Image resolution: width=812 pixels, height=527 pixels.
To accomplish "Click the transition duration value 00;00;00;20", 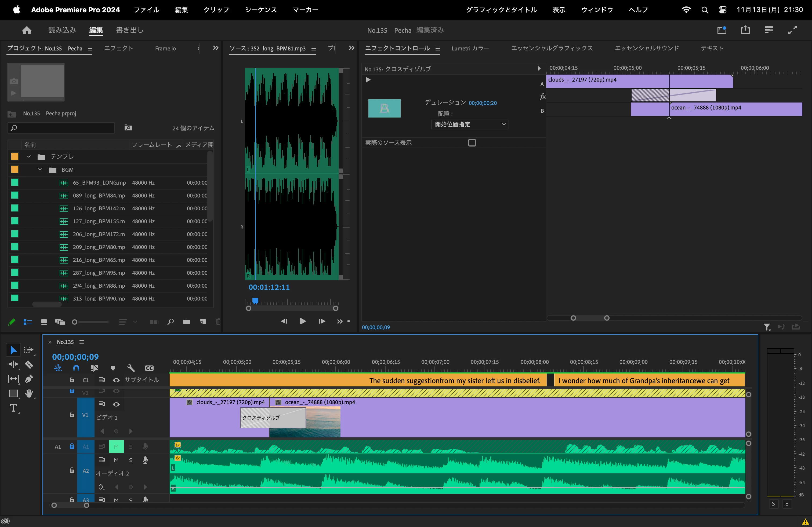I will (x=483, y=103).
